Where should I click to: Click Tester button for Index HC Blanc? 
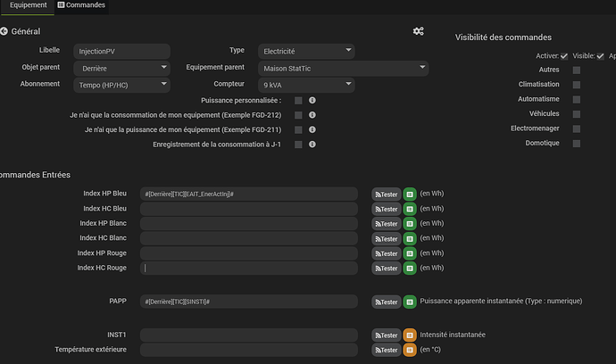coord(387,239)
